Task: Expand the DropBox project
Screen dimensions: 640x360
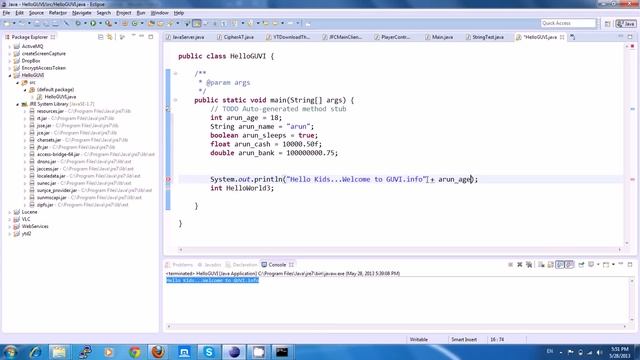Action: (10, 61)
